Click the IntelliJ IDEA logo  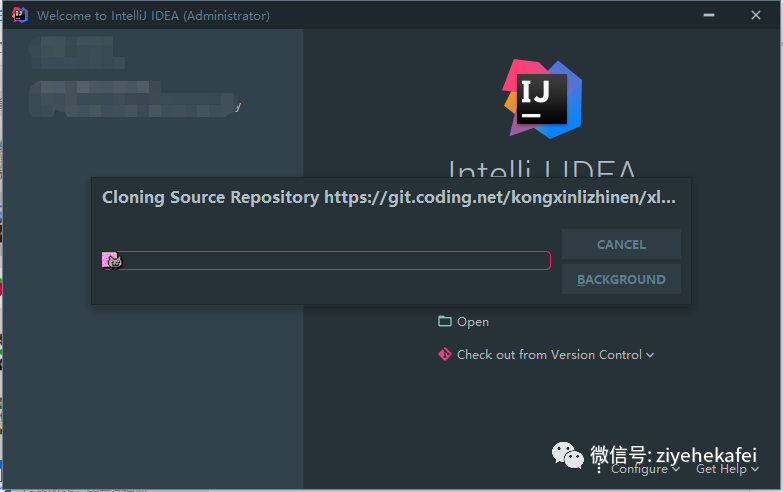tap(542, 99)
